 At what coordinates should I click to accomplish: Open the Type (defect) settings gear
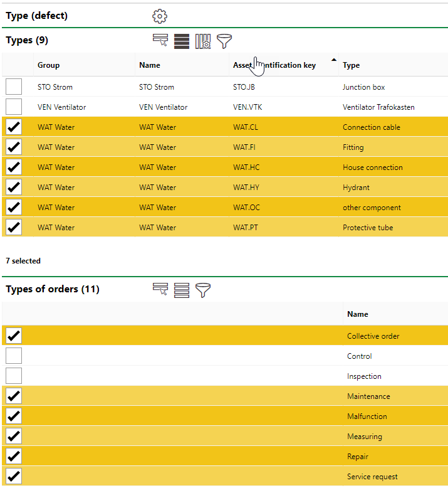point(160,16)
